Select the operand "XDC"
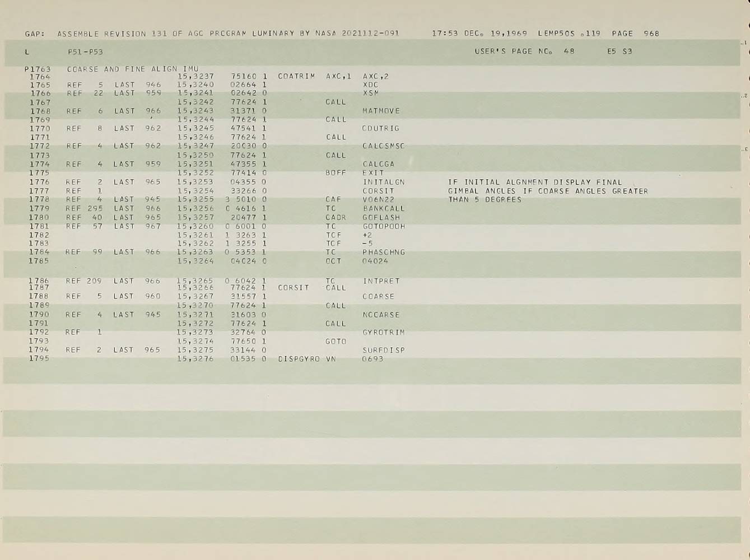750x560 pixels. (x=371, y=85)
